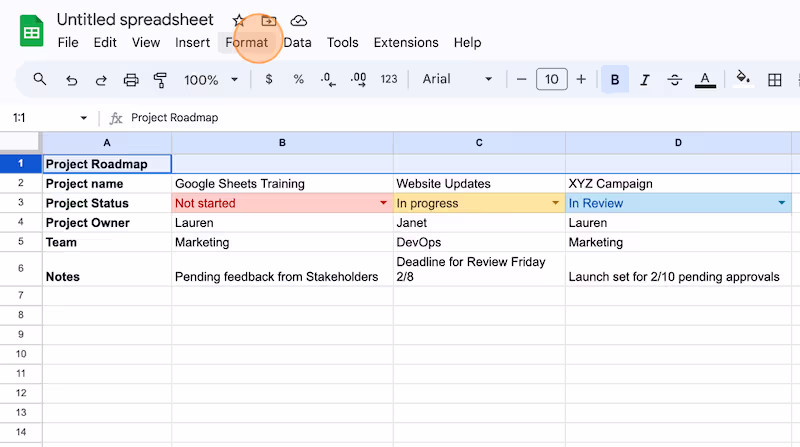Click the search menus magnifier icon
The image size is (800, 447).
click(x=40, y=79)
